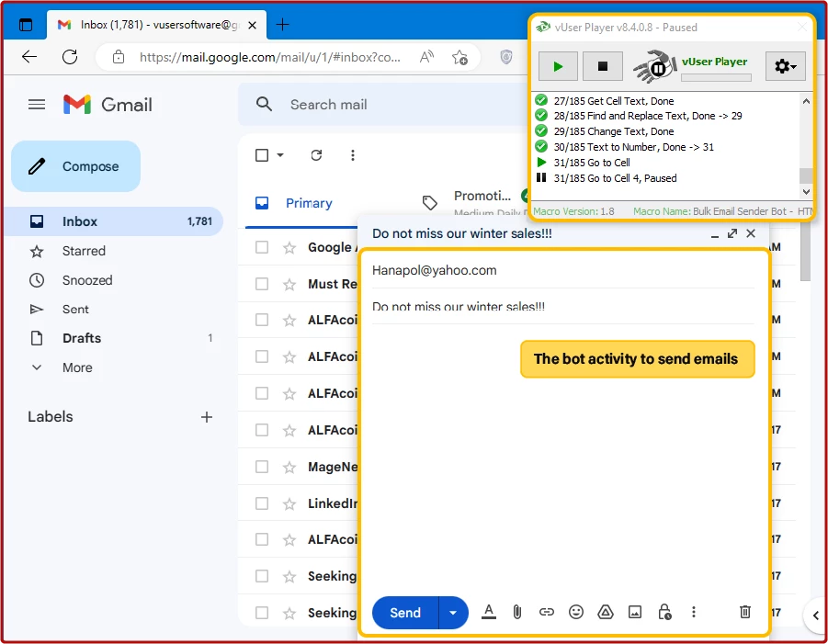
Task: Add this page to favorites
Action: coord(459,56)
